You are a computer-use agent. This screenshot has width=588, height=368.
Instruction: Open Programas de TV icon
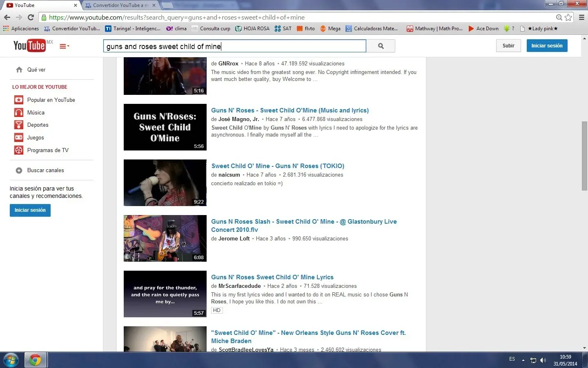19,150
